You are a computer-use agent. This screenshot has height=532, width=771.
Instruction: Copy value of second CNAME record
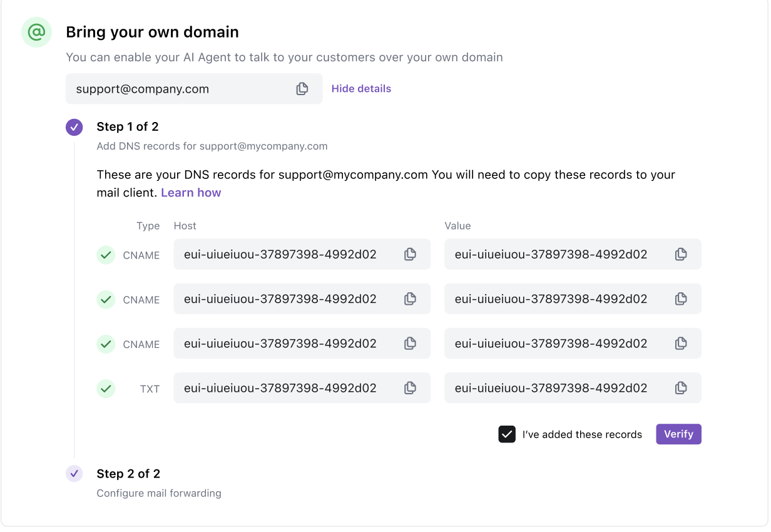681,299
